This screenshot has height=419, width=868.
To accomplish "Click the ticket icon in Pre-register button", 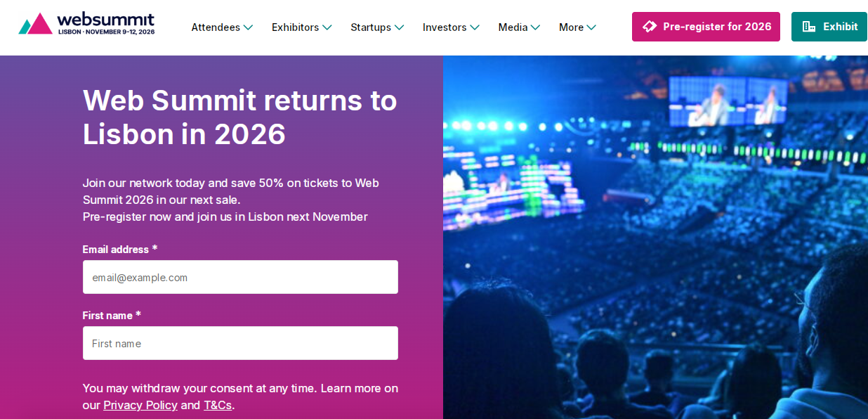I will (x=650, y=27).
